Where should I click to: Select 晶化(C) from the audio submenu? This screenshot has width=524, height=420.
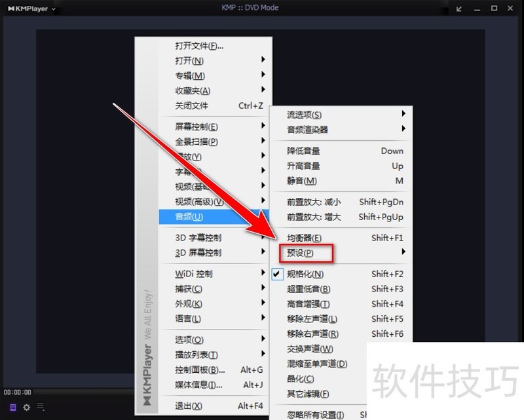[301, 379]
